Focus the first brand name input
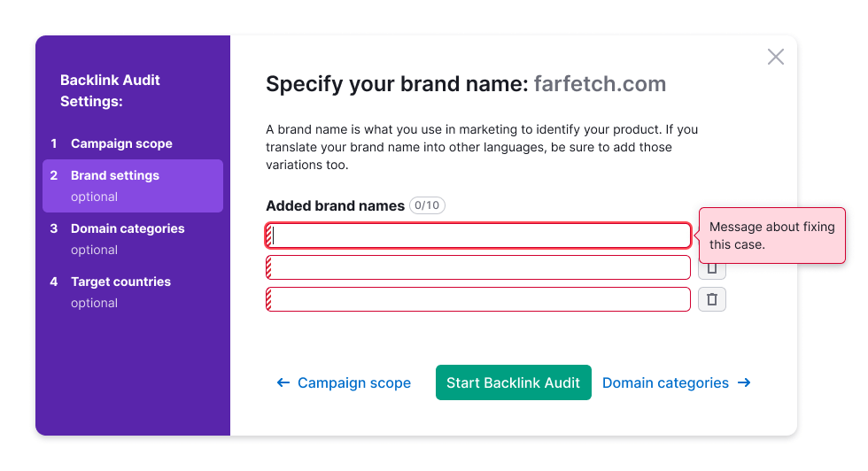Viewport: 868px width, 471px height. (x=478, y=235)
